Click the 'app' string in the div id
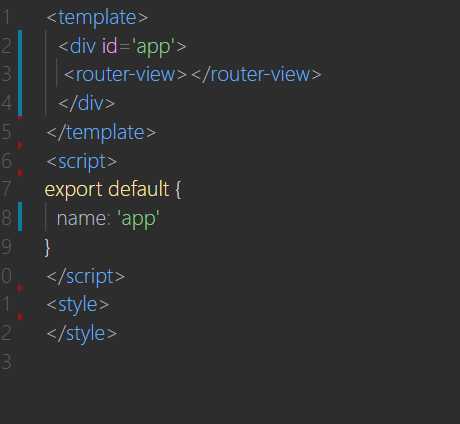Image resolution: width=460 pixels, height=424 pixels. [x=153, y=47]
